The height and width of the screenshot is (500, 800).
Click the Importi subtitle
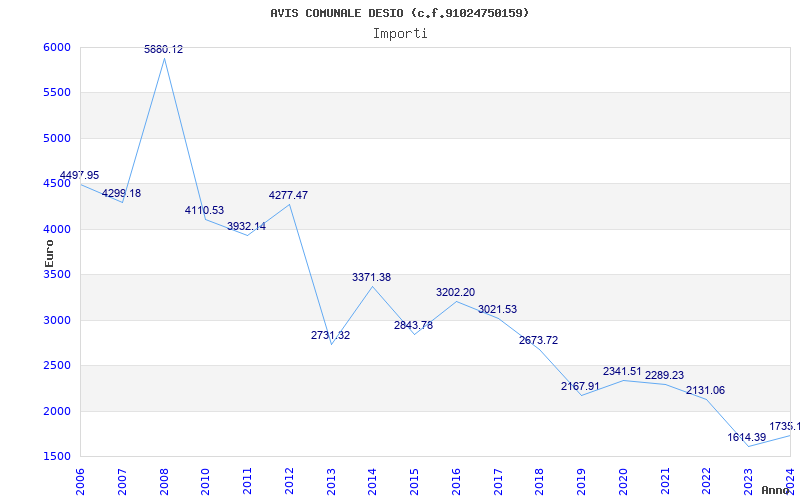point(400,34)
